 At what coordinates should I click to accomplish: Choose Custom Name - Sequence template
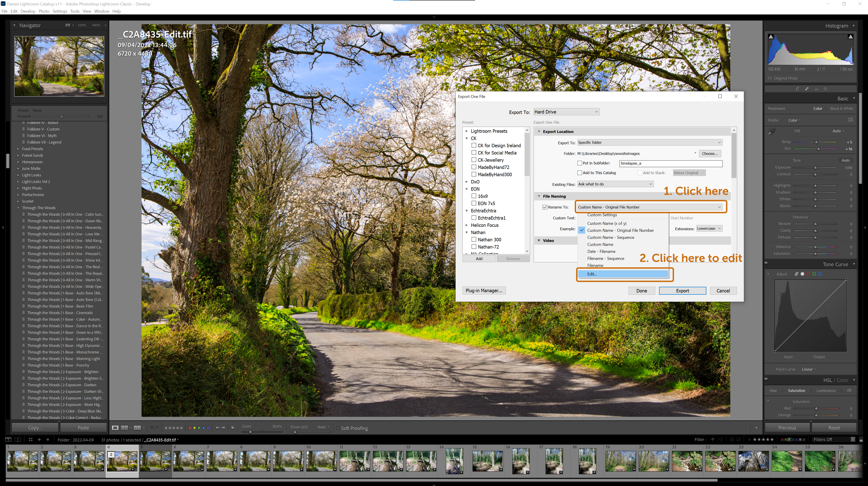click(x=610, y=237)
